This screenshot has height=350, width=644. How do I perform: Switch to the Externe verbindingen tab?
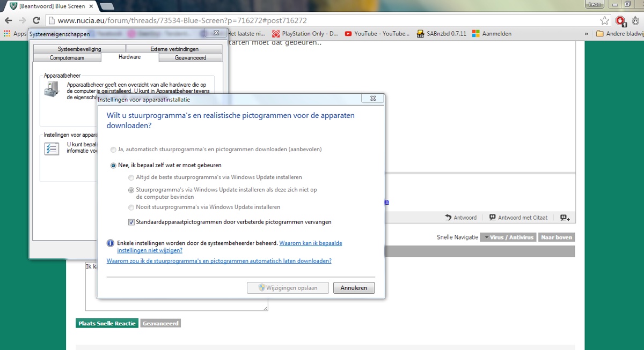[x=174, y=49]
